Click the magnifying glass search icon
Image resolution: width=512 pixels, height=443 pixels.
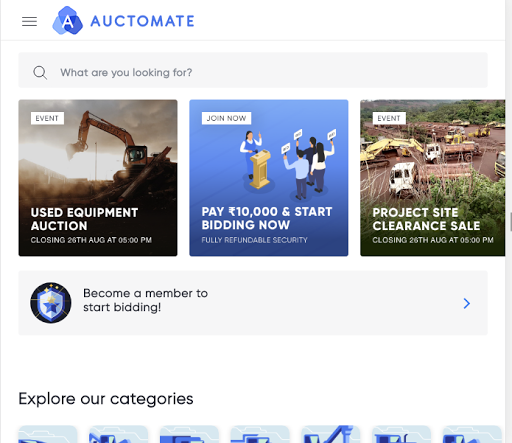pyautogui.click(x=40, y=72)
